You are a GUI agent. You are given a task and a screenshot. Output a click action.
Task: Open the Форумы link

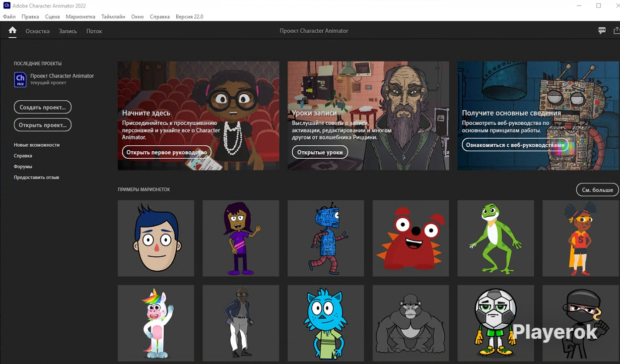pyautogui.click(x=23, y=167)
